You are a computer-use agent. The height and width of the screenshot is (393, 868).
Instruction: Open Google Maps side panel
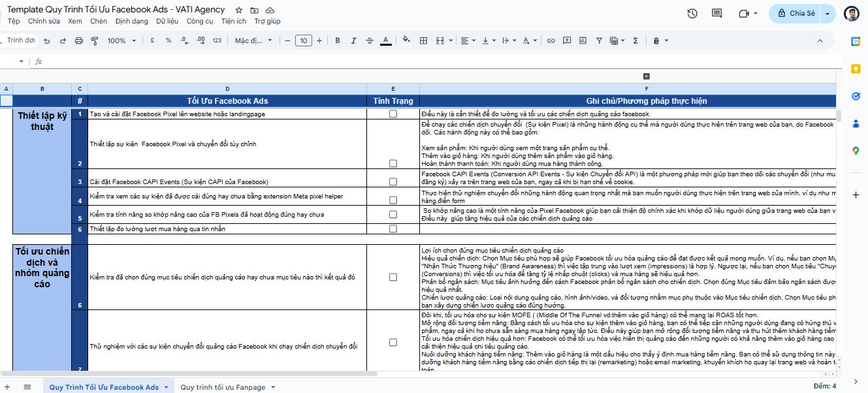tap(856, 151)
